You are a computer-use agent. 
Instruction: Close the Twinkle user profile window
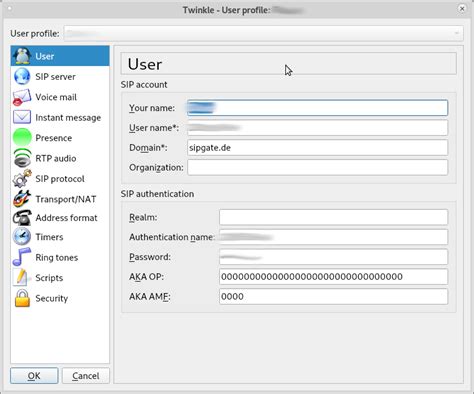tap(462, 9)
